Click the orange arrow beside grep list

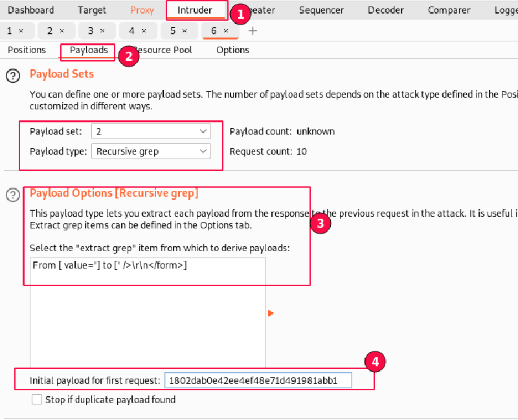click(x=270, y=314)
